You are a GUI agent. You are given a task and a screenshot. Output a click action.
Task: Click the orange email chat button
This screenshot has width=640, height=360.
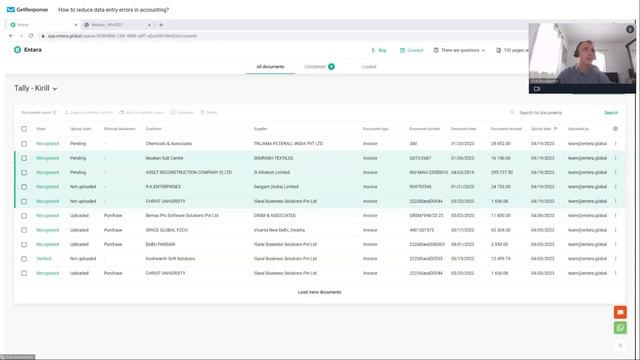coord(620,312)
